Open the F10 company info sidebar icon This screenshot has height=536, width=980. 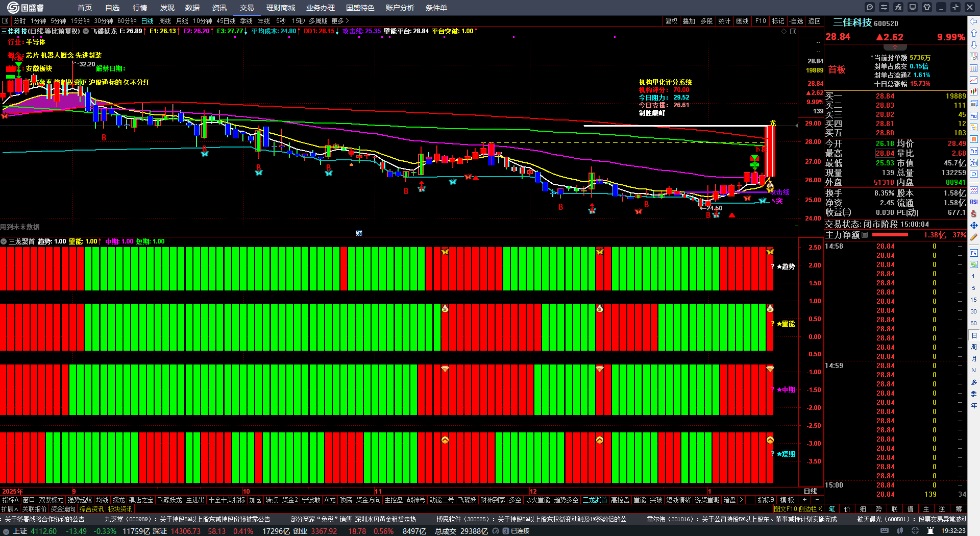974,116
